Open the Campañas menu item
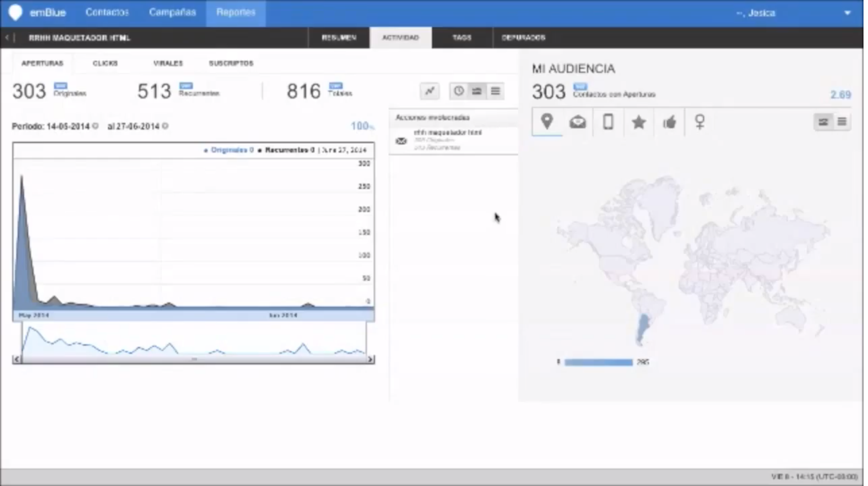This screenshot has height=486, width=868. pyautogui.click(x=173, y=13)
